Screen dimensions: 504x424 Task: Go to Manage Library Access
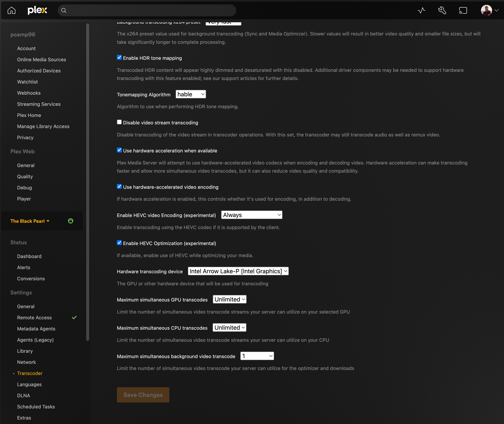pos(43,126)
